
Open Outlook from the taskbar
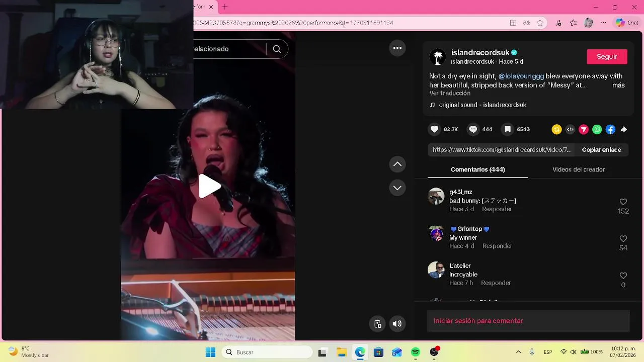[397, 352]
